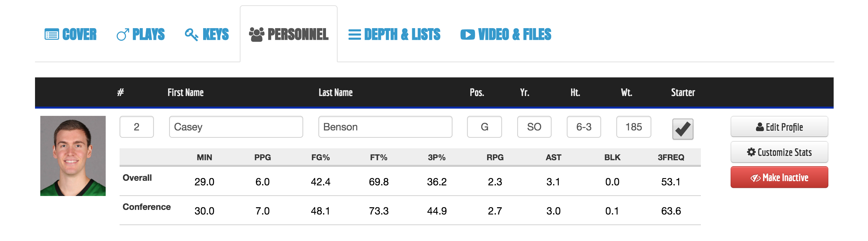Click the year field showing SO
Screen dimensions: 868x241
click(x=534, y=127)
